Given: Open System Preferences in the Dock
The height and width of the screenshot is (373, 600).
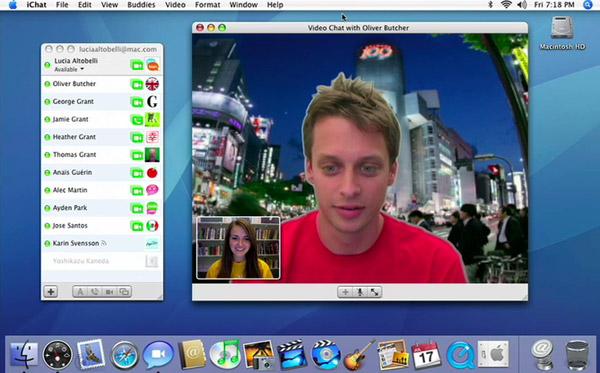Looking at the screenshot, I should tap(493, 354).
